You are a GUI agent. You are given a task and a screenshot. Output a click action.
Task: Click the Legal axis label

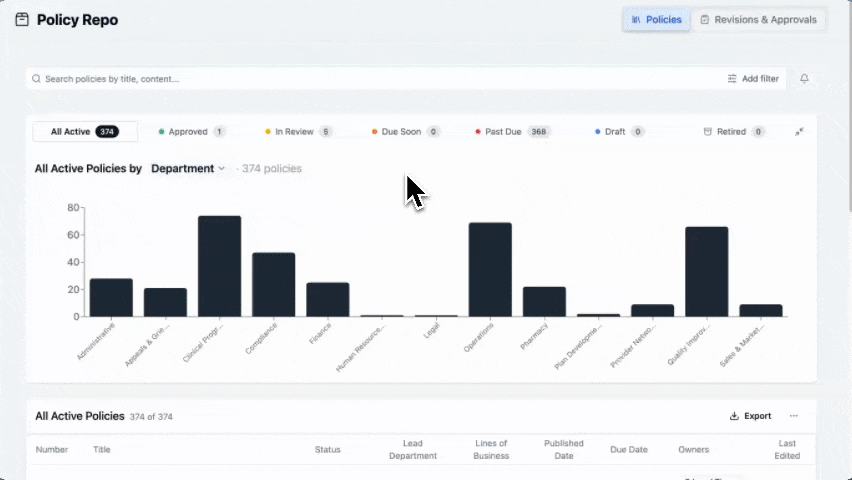point(431,331)
